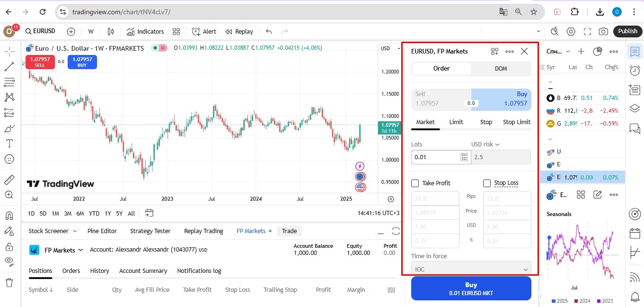Open the patterns drawing tool
644x307 pixels.
click(x=9, y=98)
